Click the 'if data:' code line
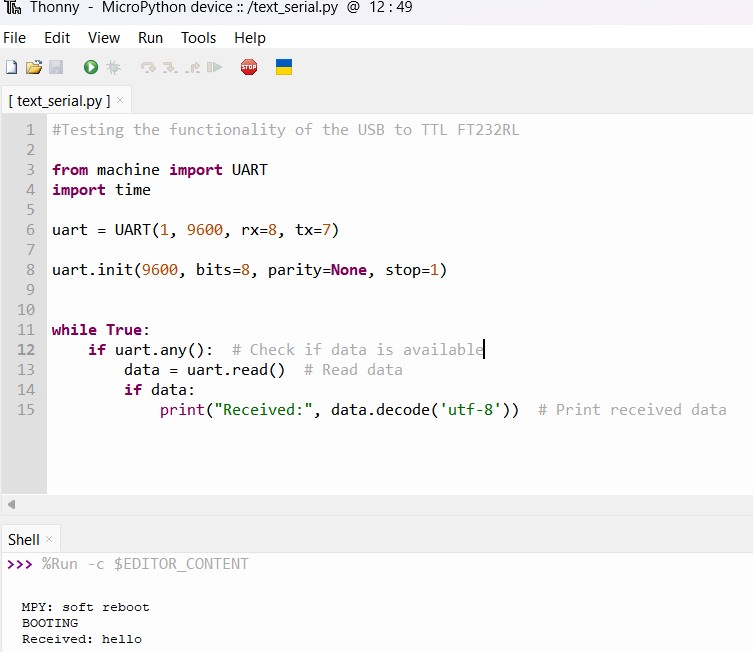The image size is (753, 652). (x=159, y=390)
